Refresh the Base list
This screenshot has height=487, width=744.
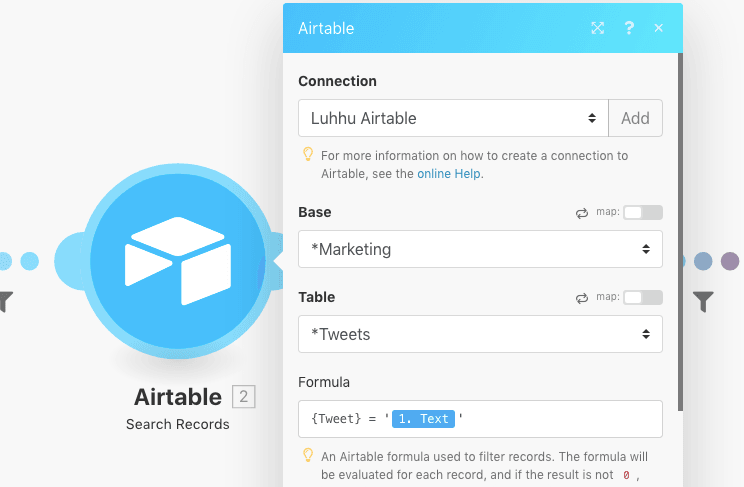point(581,213)
